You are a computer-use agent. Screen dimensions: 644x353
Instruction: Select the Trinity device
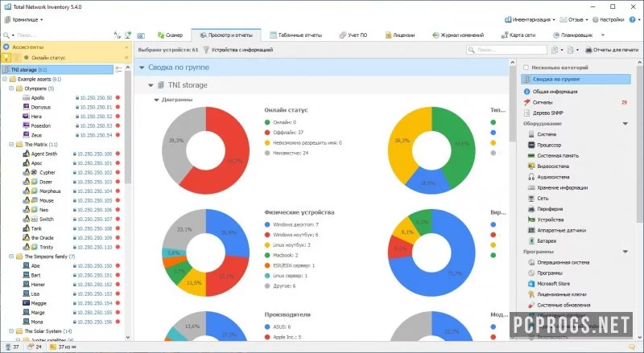pos(46,247)
